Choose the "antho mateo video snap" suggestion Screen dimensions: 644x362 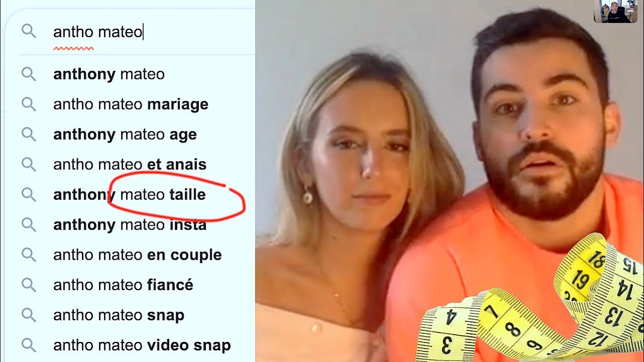pos(137,345)
